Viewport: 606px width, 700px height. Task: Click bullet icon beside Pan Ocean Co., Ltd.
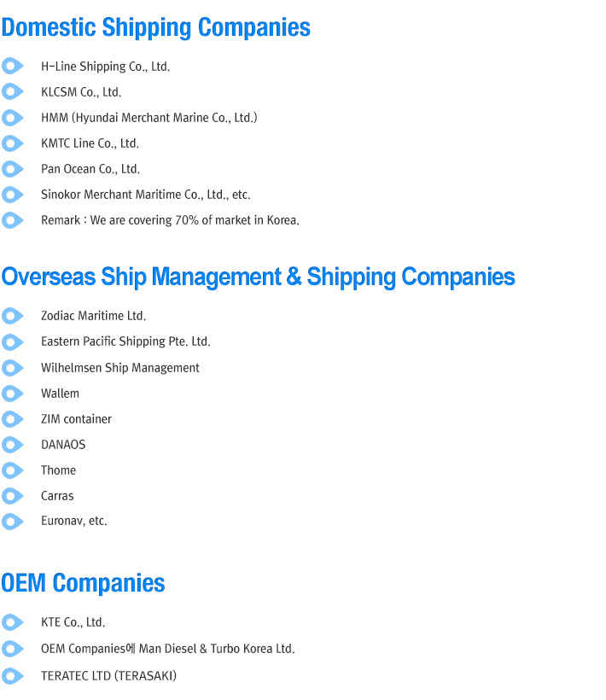[x=13, y=169]
